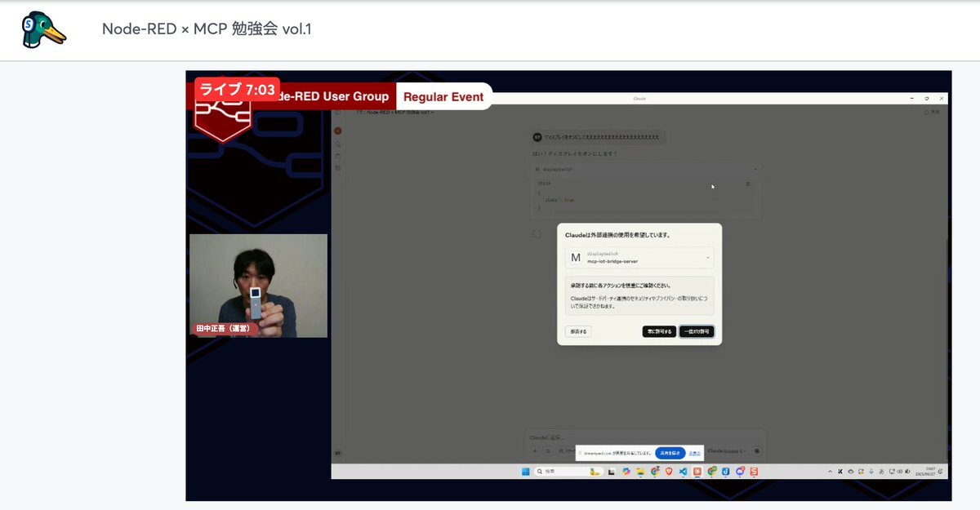Screen dimensions: 980x510
Task: Open Visual Studio Code from taskbar
Action: coord(683,472)
